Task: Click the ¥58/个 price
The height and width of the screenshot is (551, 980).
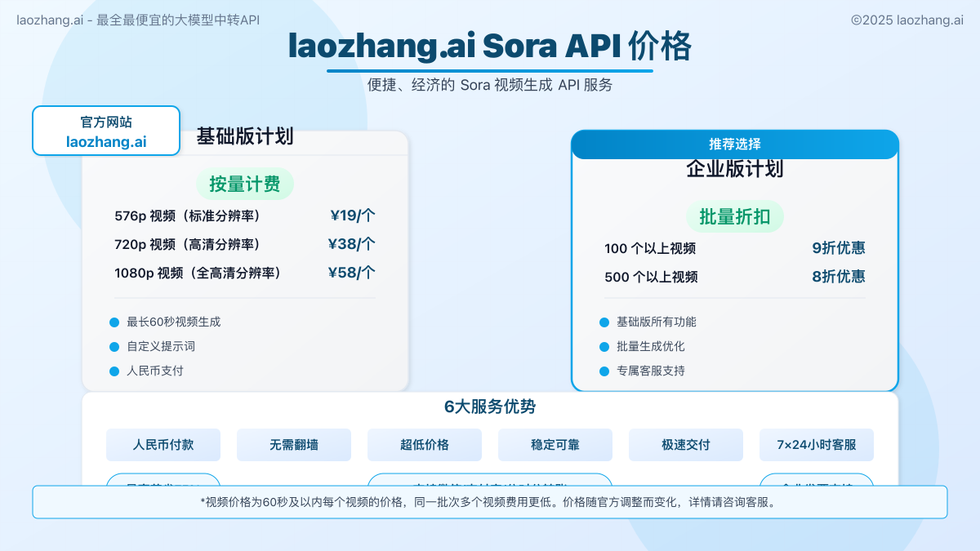Action: click(x=352, y=273)
